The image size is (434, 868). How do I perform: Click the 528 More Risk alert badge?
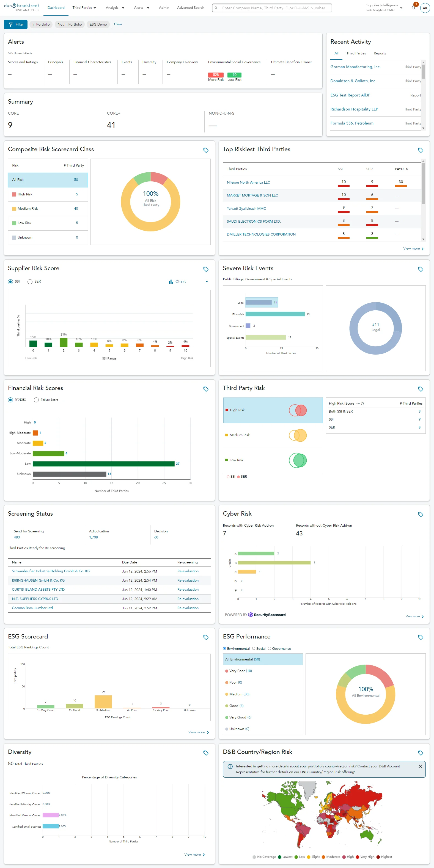[216, 75]
